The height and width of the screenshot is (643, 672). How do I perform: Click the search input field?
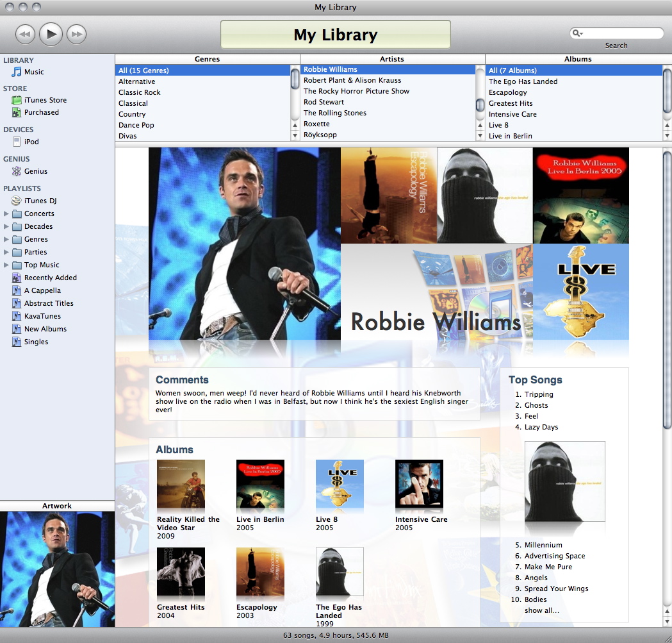click(617, 33)
